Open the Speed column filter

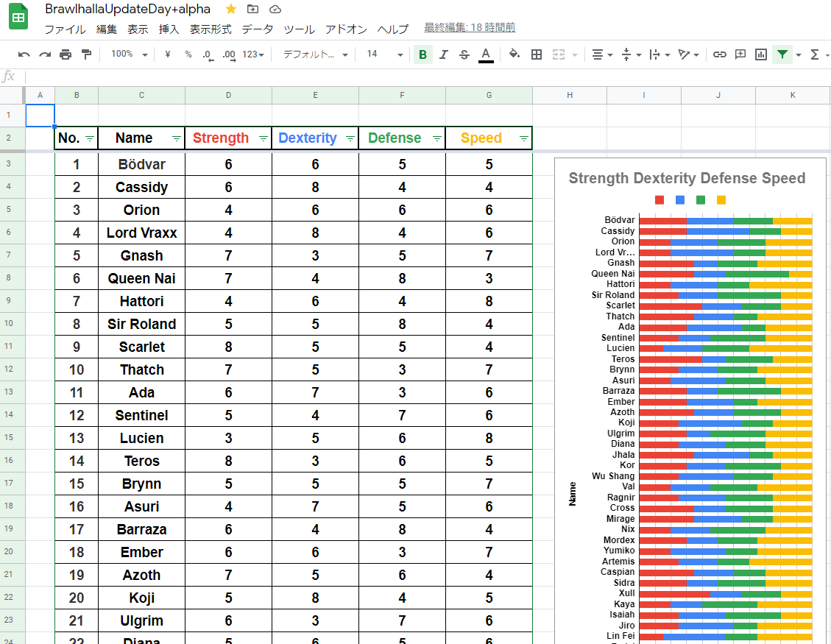(524, 138)
